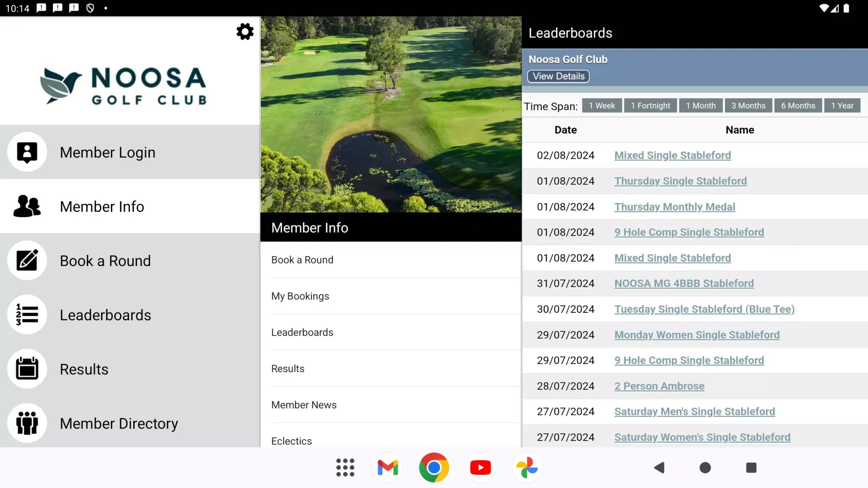Open Chrome from the dock
This screenshot has height=488, width=868.
pos(434,468)
